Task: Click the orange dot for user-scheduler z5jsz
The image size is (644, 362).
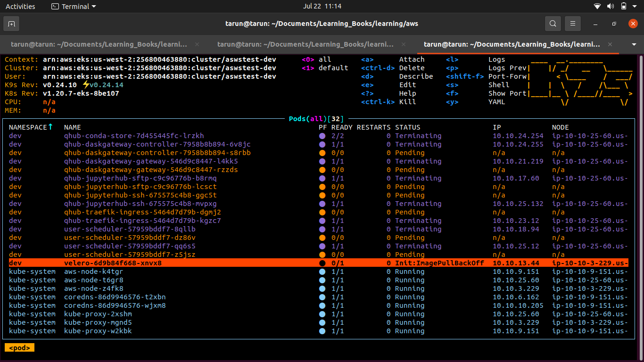Action: 322,255
